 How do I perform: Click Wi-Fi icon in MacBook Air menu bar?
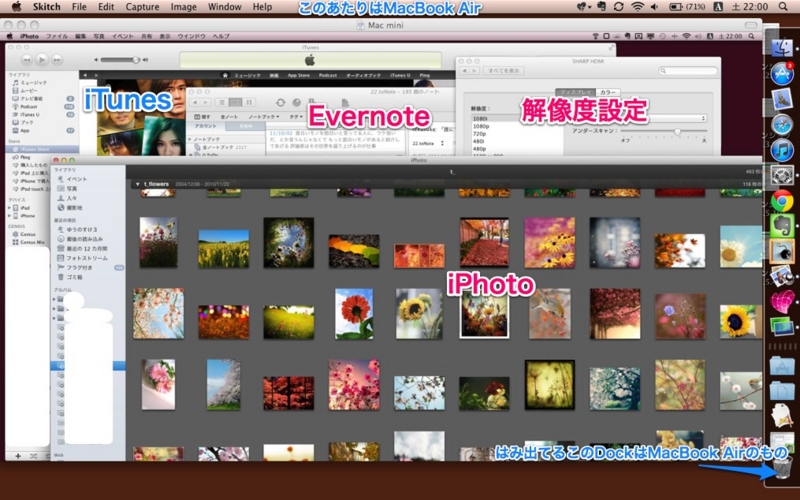point(637,7)
